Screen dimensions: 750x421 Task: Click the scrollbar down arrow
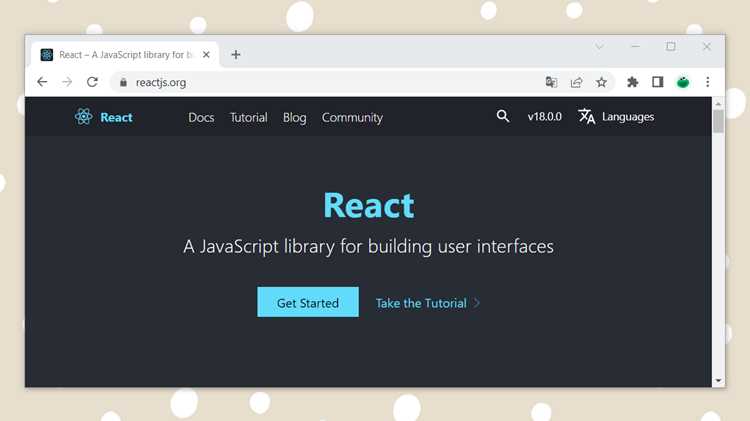click(718, 381)
